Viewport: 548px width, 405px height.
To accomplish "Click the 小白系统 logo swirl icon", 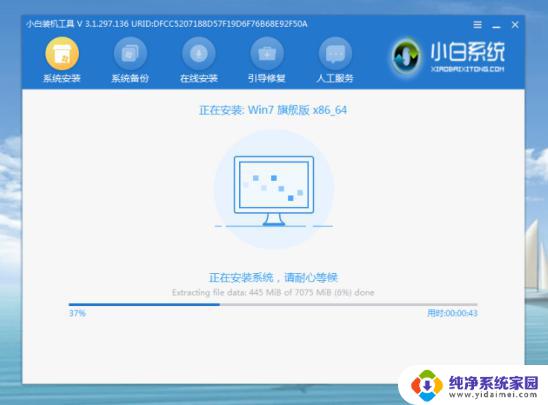I will tap(406, 56).
